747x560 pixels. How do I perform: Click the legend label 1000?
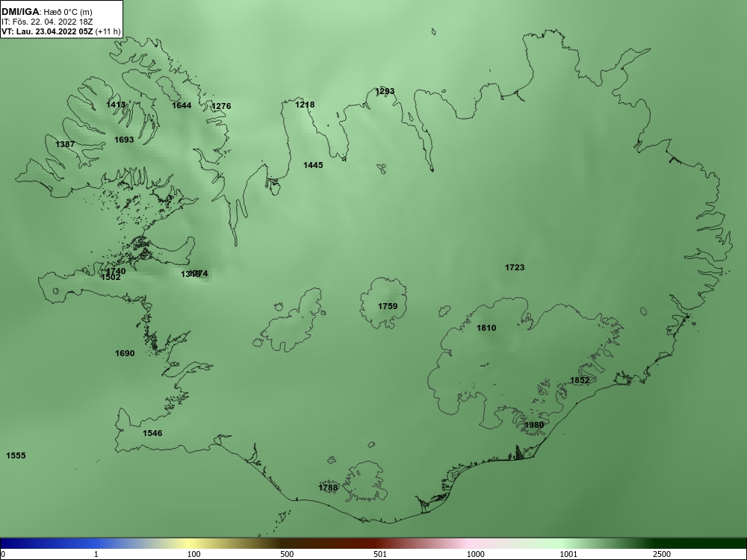[475, 554]
